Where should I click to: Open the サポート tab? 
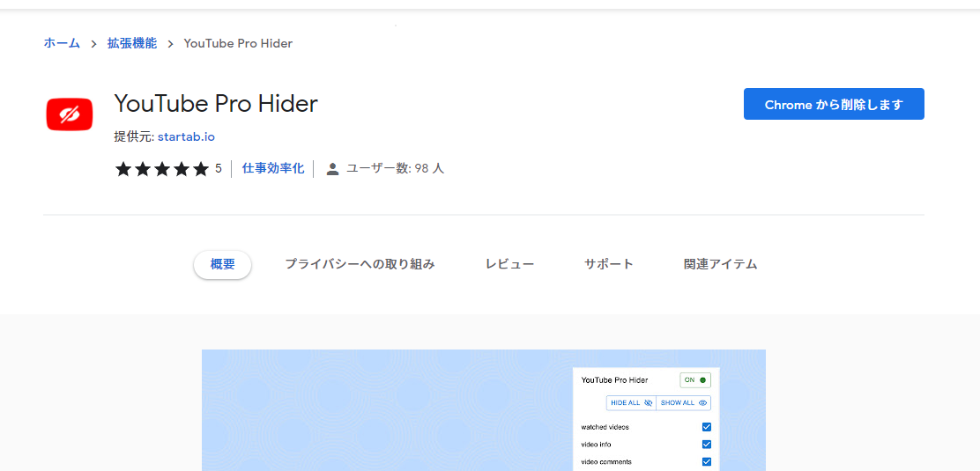click(x=609, y=264)
